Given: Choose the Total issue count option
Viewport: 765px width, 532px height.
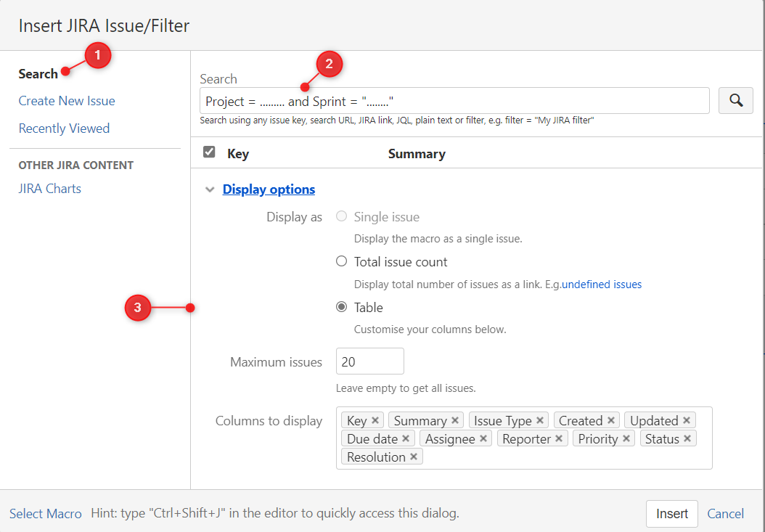Looking at the screenshot, I should click(342, 261).
